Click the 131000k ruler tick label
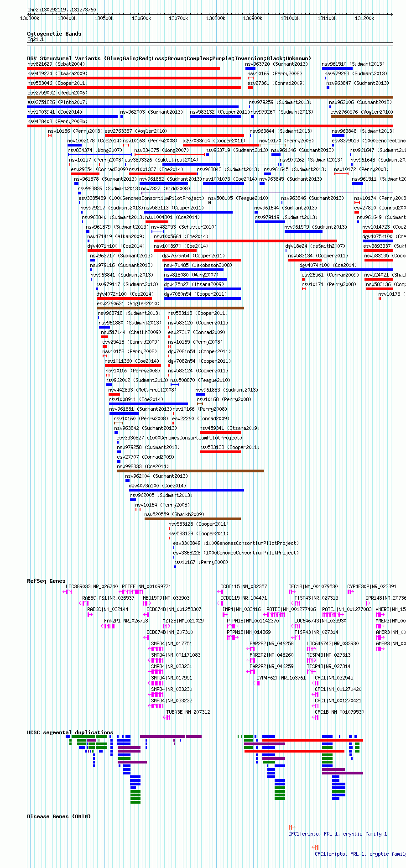Viewport: 406px width, 868px height. [290, 19]
